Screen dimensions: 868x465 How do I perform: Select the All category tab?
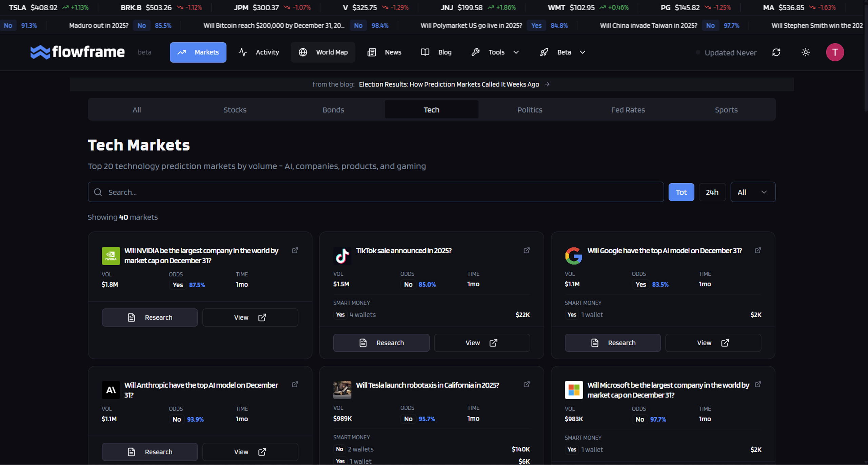point(137,110)
